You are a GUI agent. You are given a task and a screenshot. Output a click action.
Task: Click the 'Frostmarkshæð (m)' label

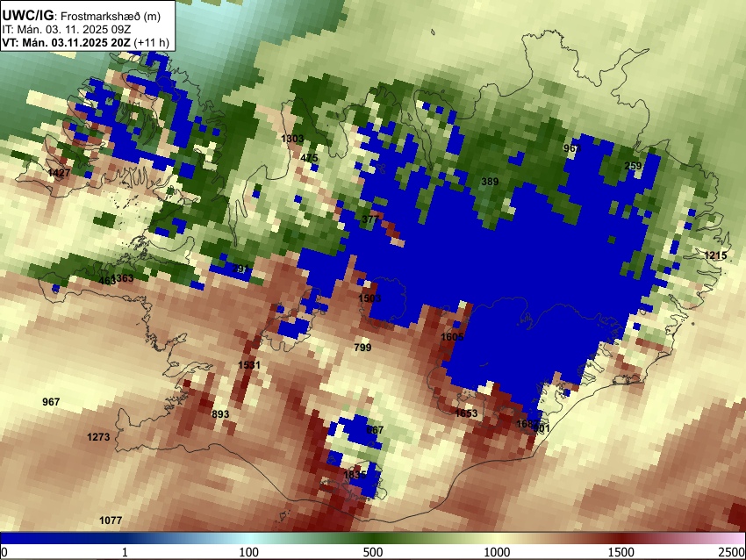click(x=111, y=16)
